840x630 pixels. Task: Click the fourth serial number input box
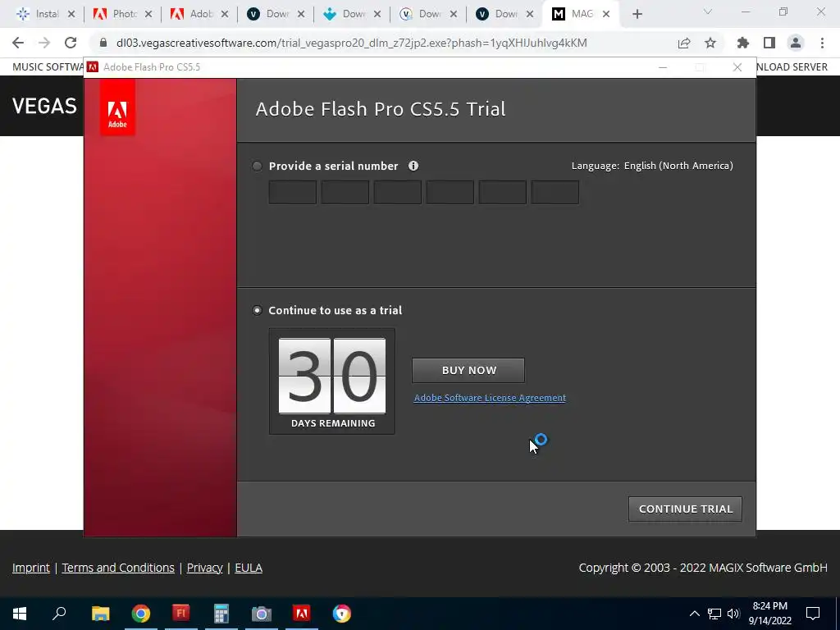tap(450, 192)
